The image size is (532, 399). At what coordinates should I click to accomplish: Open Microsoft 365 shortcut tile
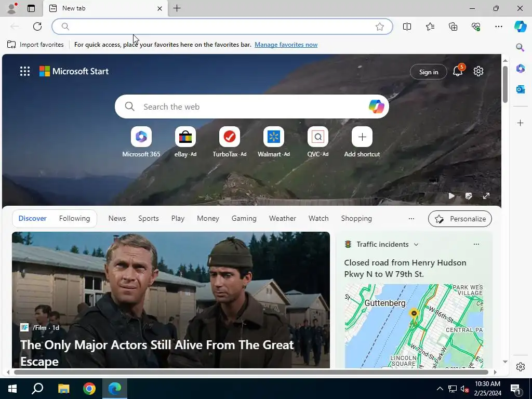coord(141,142)
